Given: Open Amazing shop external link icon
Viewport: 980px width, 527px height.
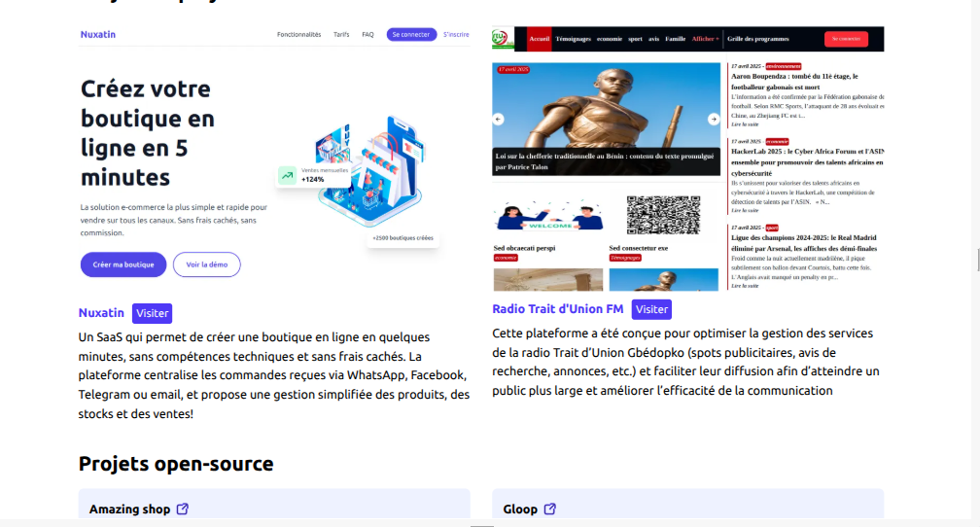Looking at the screenshot, I should pos(183,509).
